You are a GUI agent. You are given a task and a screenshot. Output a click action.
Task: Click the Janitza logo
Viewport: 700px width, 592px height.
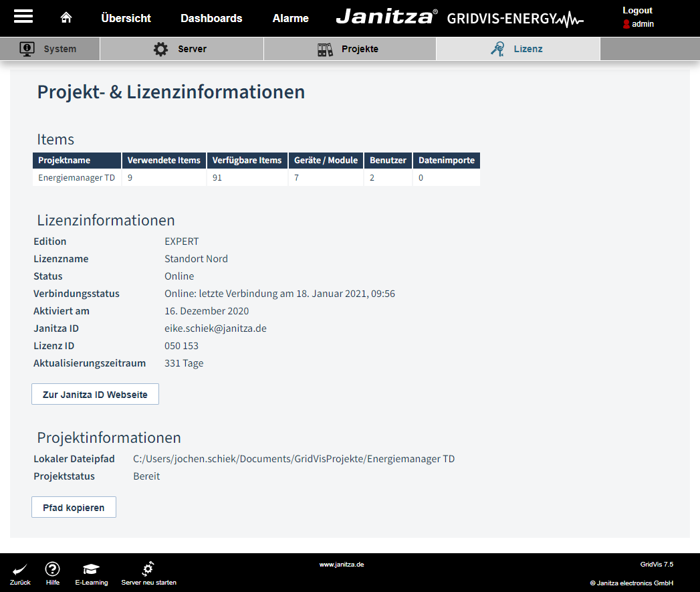tap(386, 17)
